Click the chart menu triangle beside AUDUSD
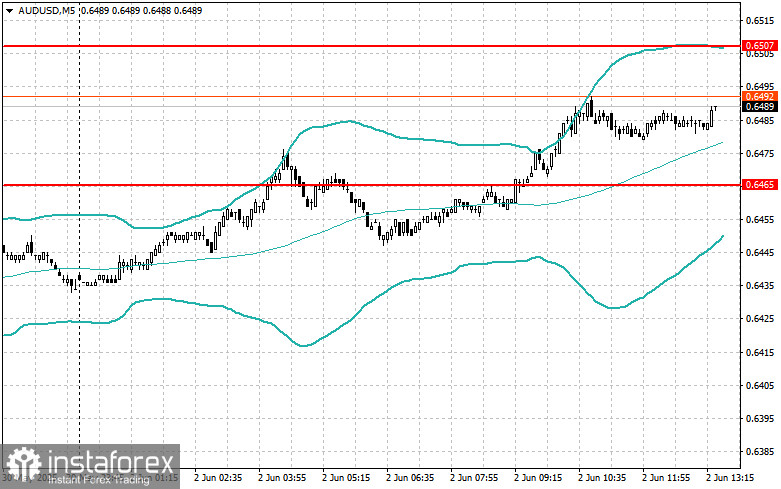The image size is (781, 489). [9, 10]
